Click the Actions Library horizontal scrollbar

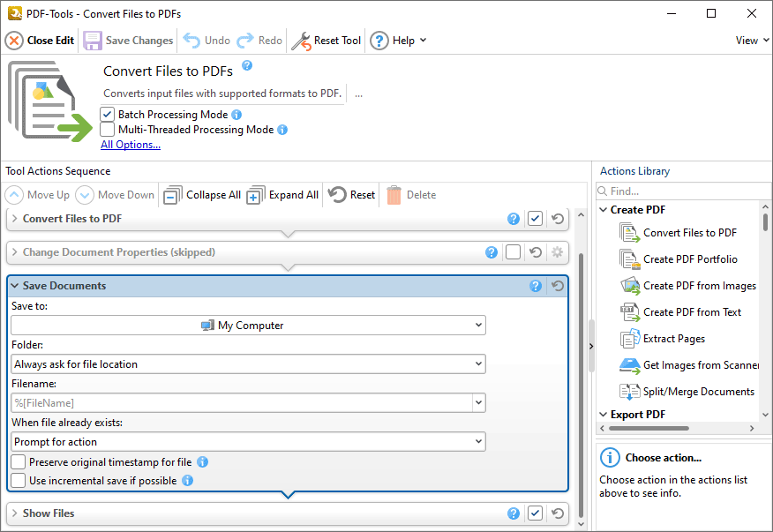(649, 428)
